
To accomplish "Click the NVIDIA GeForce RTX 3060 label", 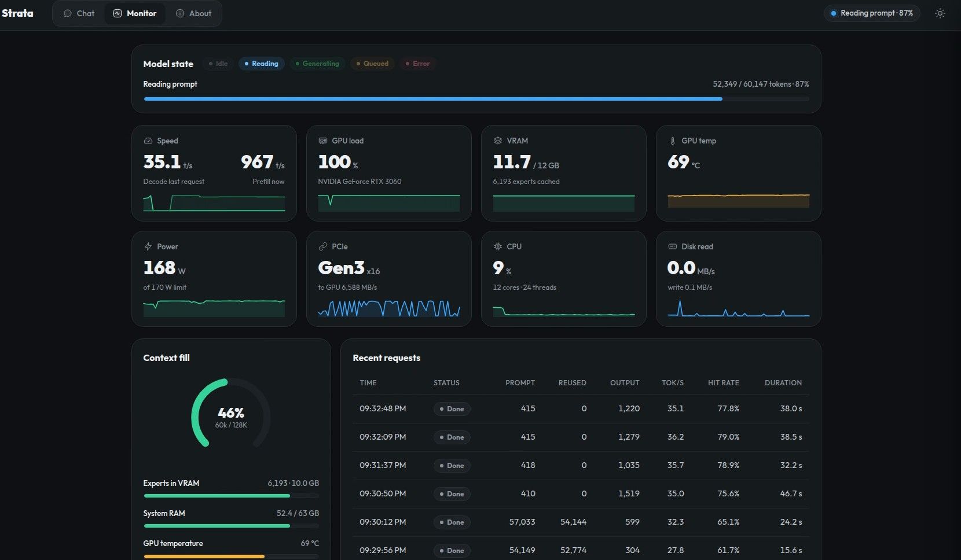I will (x=360, y=182).
